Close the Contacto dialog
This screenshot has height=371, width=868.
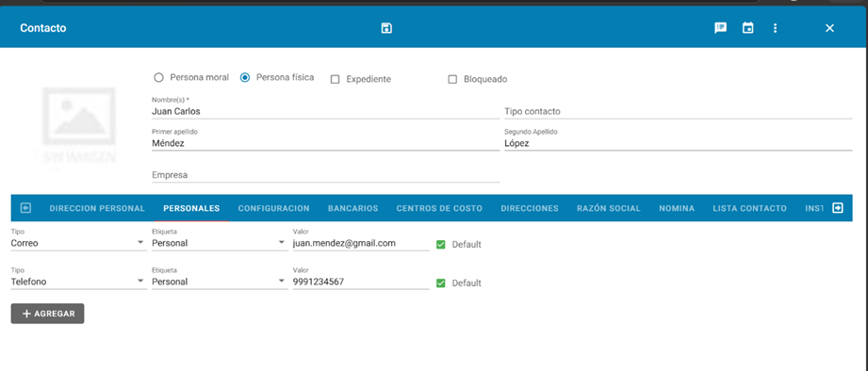pyautogui.click(x=829, y=28)
